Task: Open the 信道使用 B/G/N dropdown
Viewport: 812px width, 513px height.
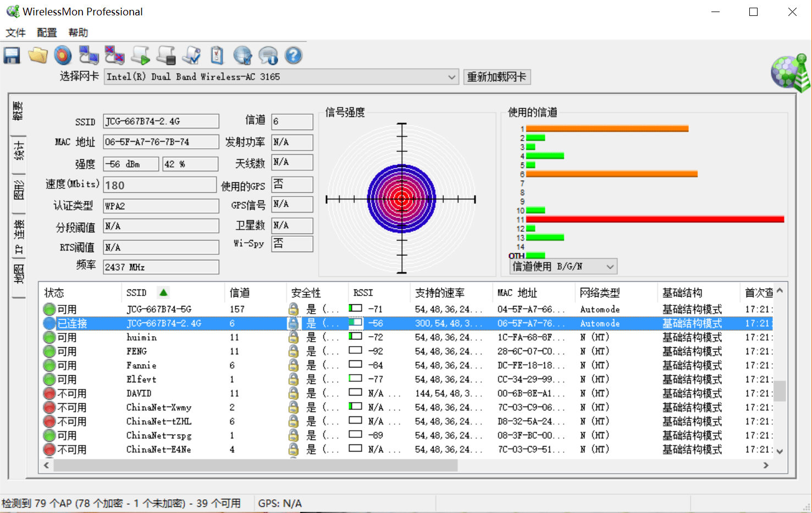Action: coord(563,266)
